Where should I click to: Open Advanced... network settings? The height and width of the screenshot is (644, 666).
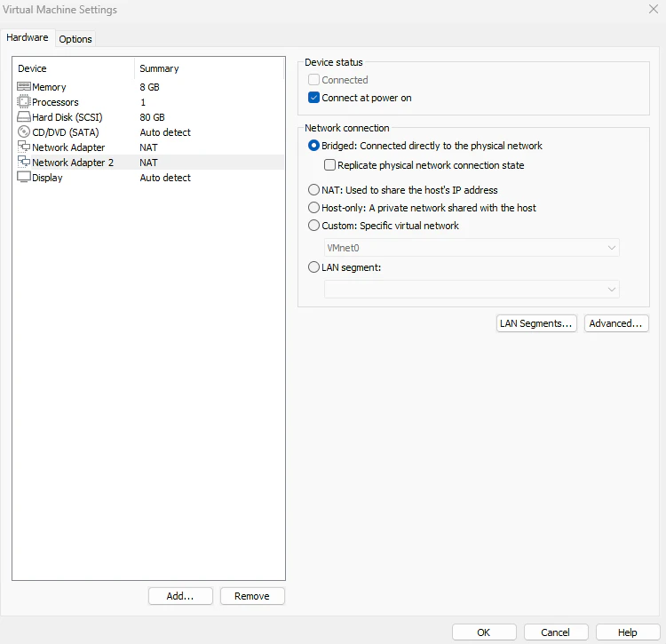tap(616, 323)
